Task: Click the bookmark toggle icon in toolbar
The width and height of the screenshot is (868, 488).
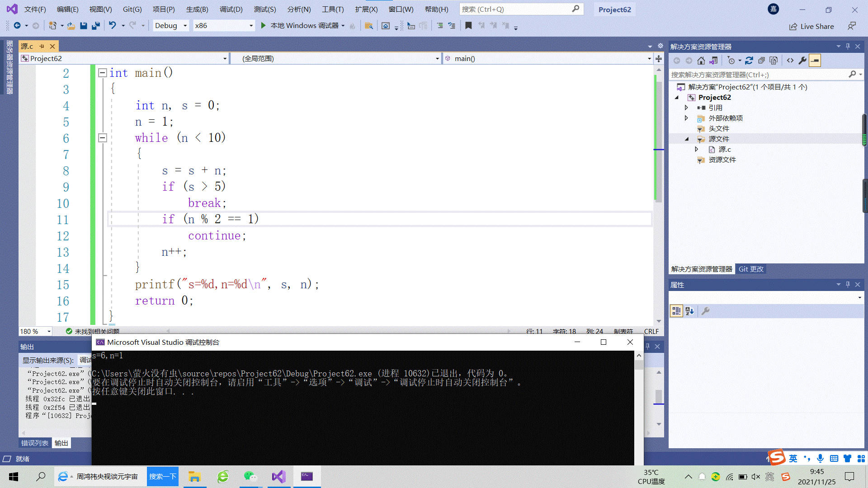Action: 468,26
